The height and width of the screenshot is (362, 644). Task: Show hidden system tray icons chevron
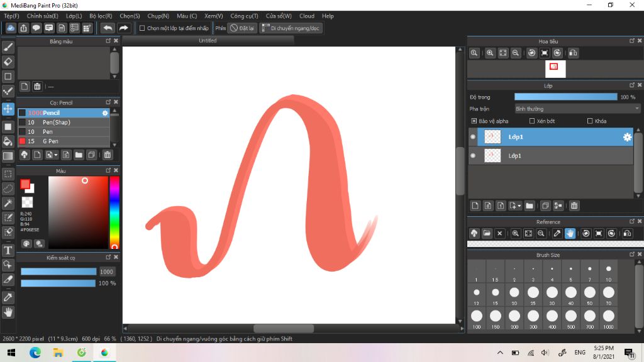click(500, 353)
